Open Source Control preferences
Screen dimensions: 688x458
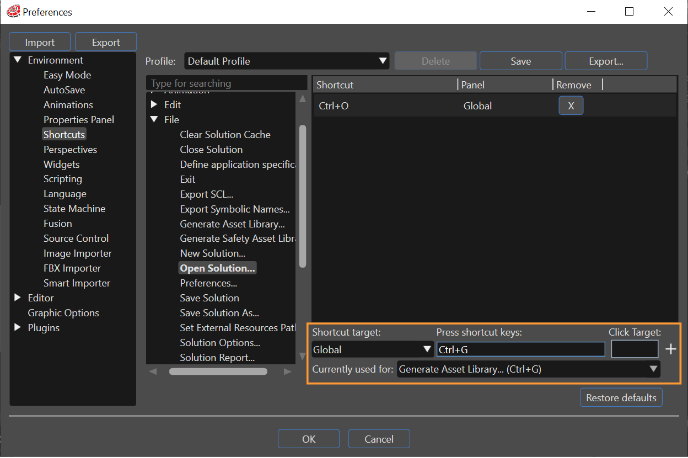pos(76,239)
